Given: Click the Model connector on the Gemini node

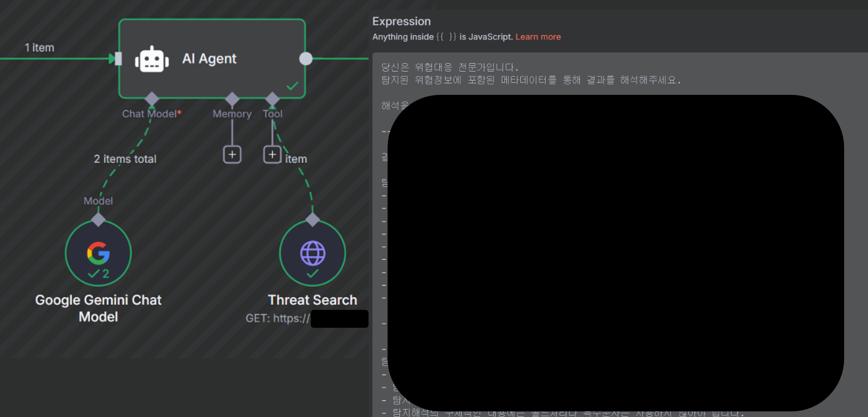Looking at the screenshot, I should pos(98,220).
